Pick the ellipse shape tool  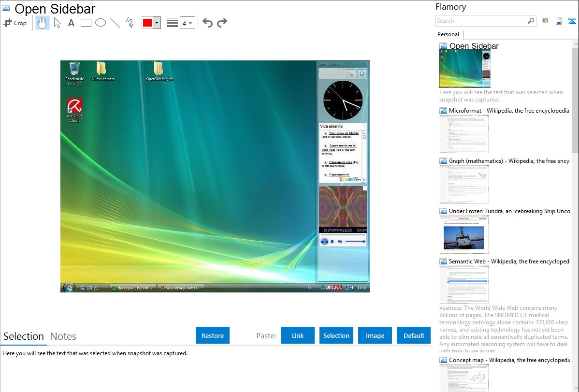click(x=101, y=23)
